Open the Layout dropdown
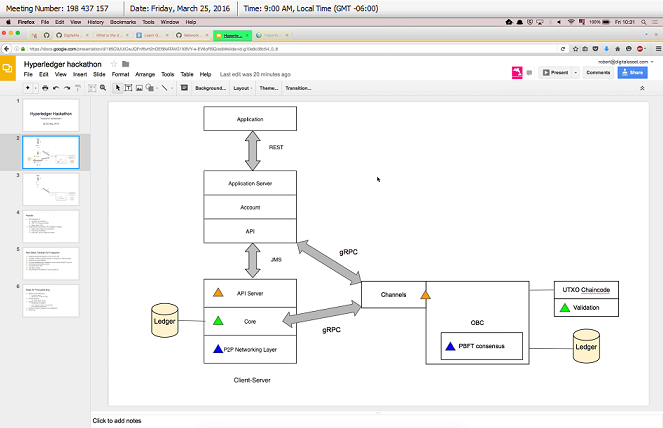This screenshot has height=428, width=663. click(243, 88)
